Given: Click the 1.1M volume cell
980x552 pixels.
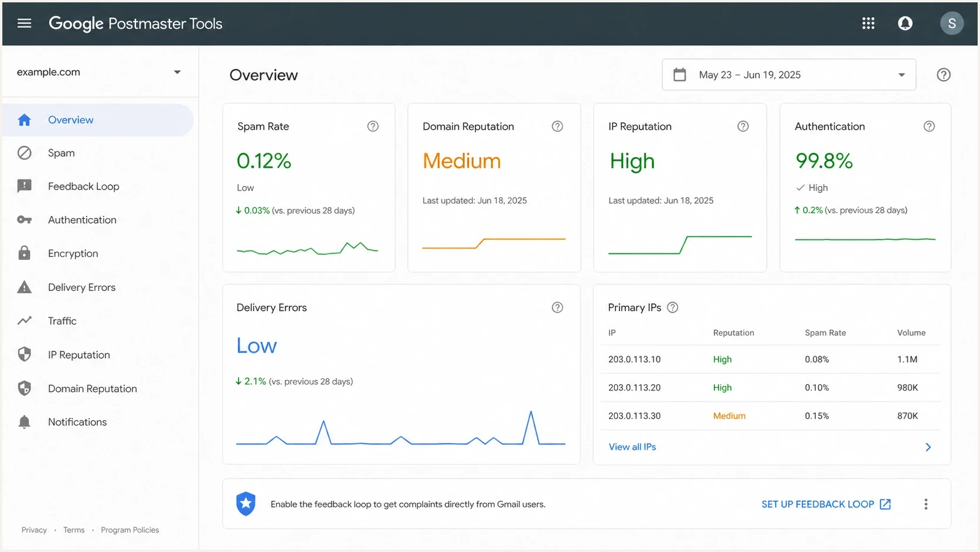Looking at the screenshot, I should click(907, 360).
